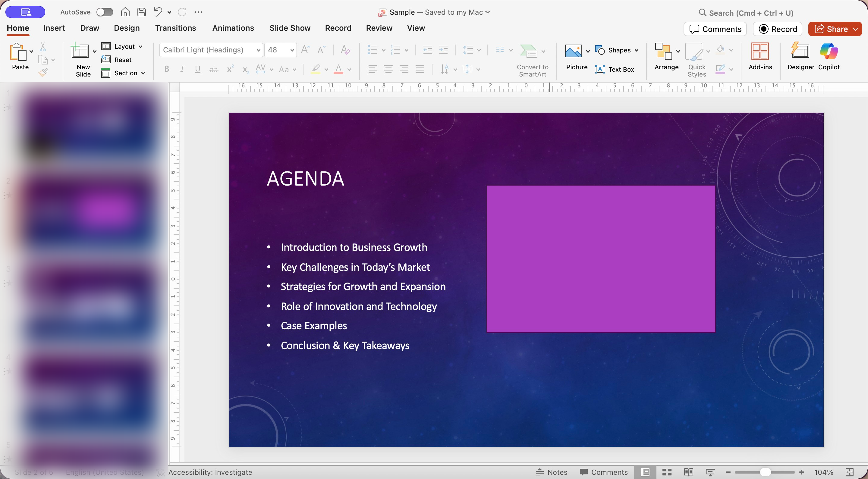
Task: Click the Comments button at top right
Action: pos(715,29)
